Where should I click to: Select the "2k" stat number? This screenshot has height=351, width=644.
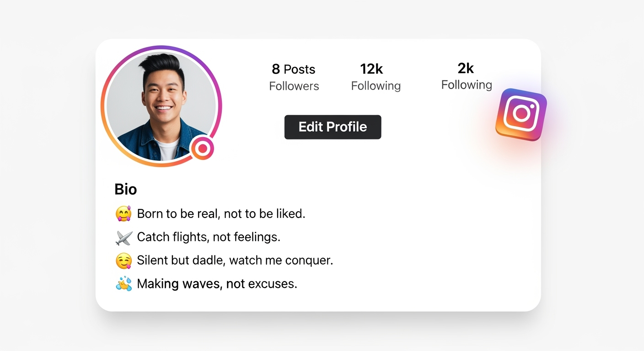click(x=466, y=69)
